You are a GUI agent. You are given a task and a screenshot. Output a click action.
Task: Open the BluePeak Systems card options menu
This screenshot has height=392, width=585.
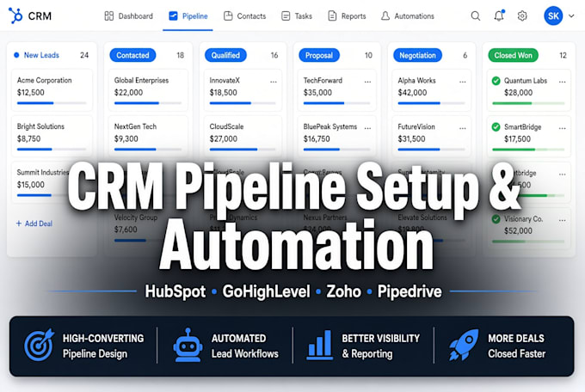pyautogui.click(x=367, y=128)
